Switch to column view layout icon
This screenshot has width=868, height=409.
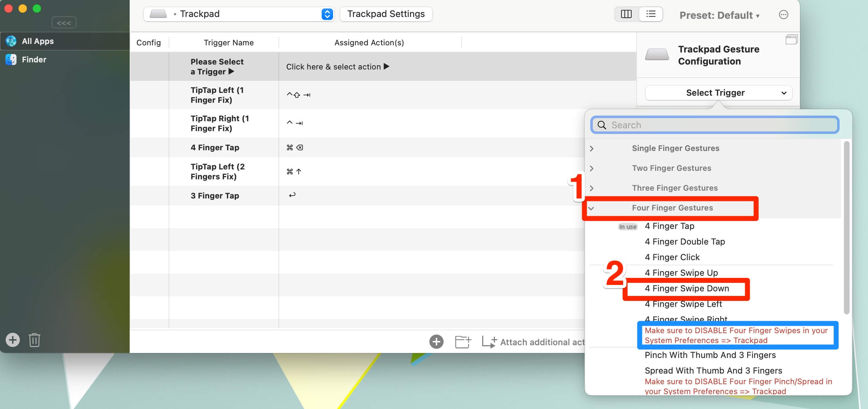tap(626, 14)
